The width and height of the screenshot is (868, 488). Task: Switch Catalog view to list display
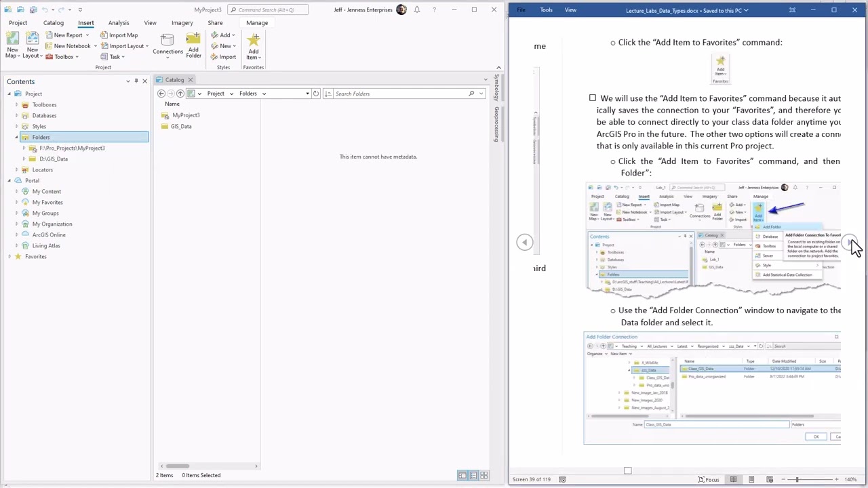pyautogui.click(x=473, y=475)
